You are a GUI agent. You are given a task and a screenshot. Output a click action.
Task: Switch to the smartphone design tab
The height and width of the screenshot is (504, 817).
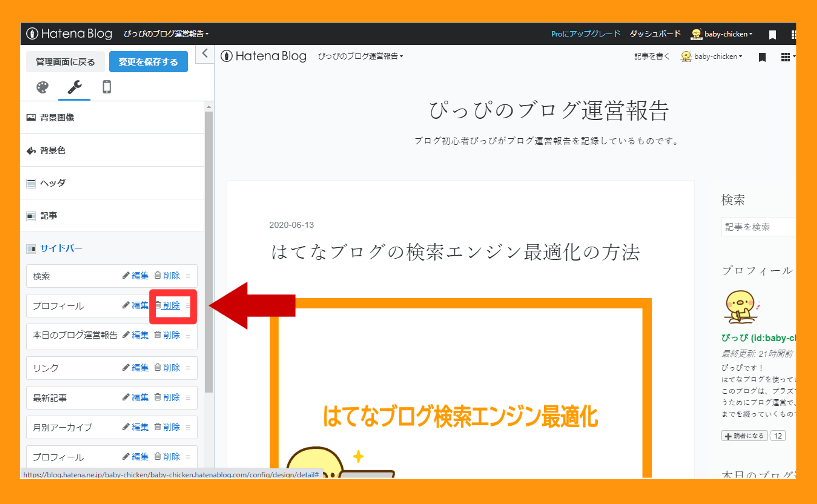point(107,87)
